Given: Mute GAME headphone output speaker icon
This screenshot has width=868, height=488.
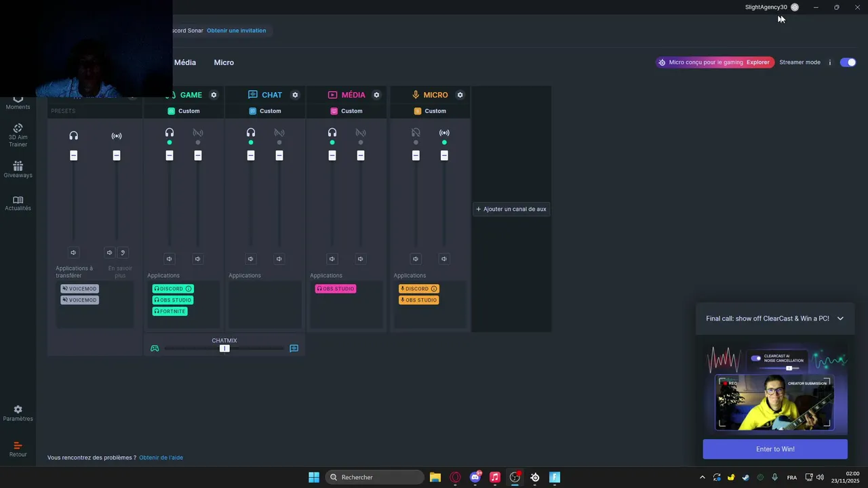Looking at the screenshot, I should point(170,259).
